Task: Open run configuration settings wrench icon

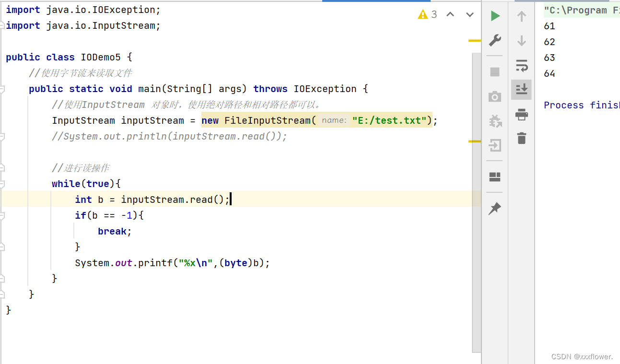Action: coord(495,40)
